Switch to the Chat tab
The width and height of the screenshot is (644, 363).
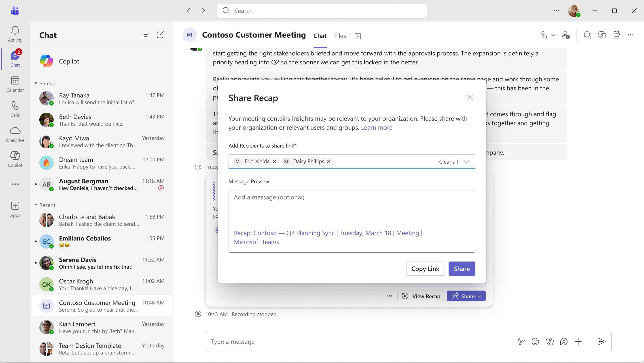point(320,36)
